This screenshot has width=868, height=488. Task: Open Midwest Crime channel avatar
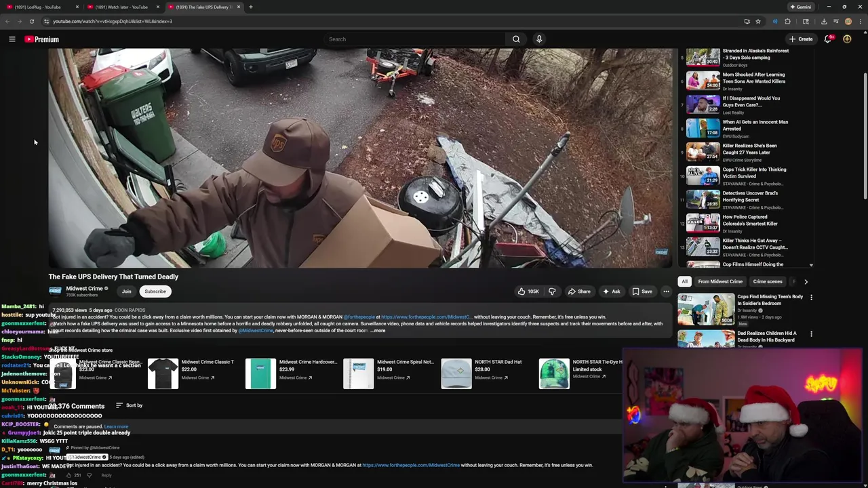pos(55,291)
